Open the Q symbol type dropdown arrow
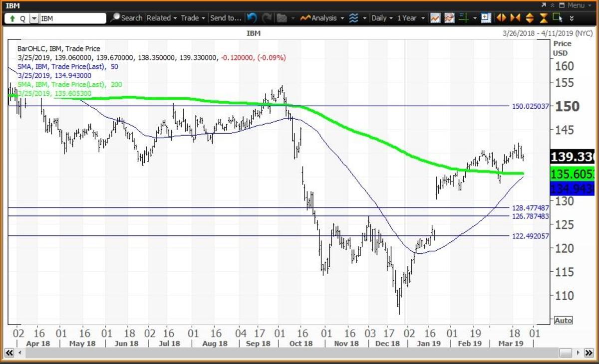Viewport: 599px width, 364px height. (34, 18)
